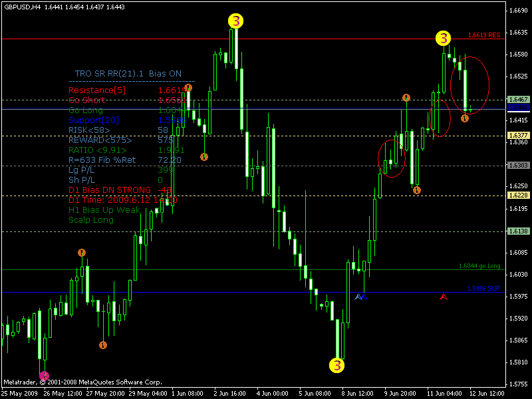Click the orange "i" icon near the June 9 low
The image size is (532, 399).
[416, 190]
